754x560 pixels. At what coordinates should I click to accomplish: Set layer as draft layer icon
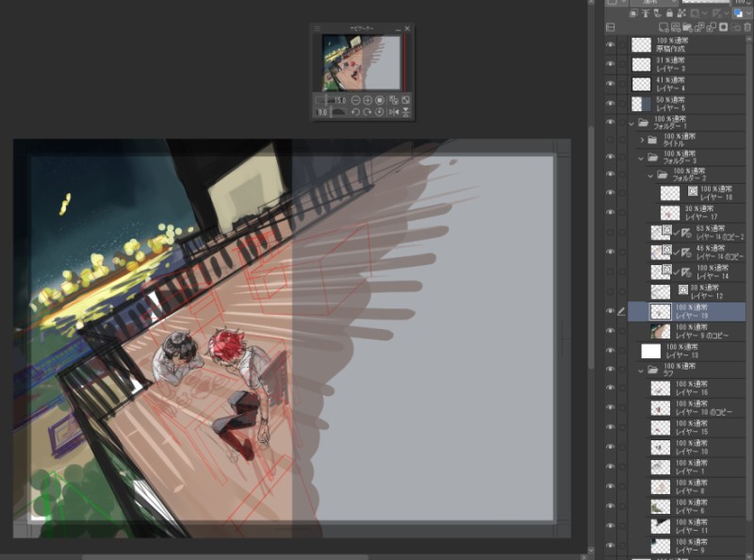[x=657, y=13]
